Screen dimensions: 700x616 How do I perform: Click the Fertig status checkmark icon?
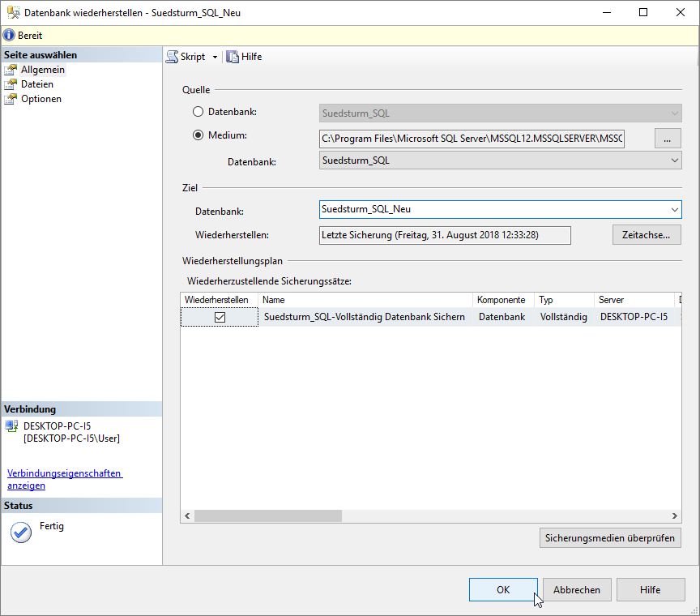coord(21,532)
